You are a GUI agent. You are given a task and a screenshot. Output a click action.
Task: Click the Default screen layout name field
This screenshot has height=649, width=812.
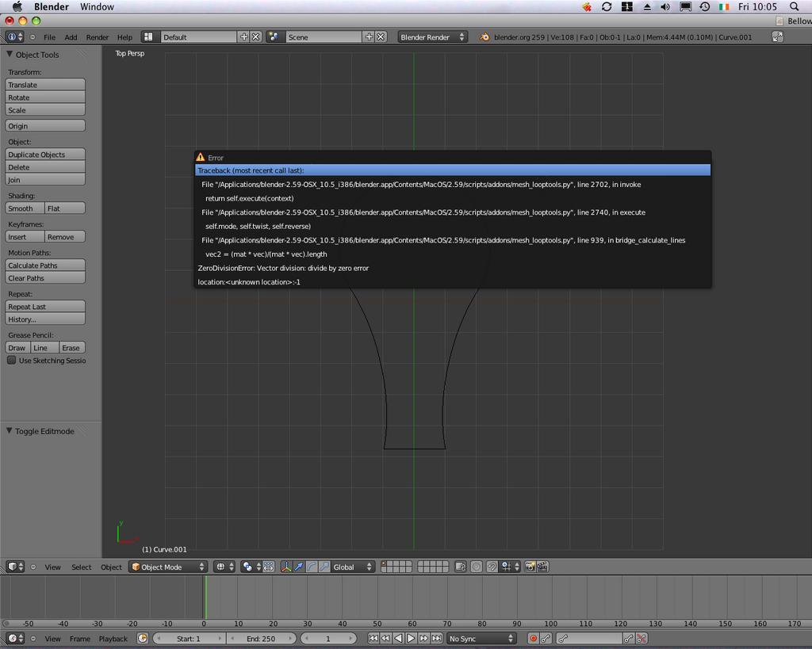click(198, 37)
